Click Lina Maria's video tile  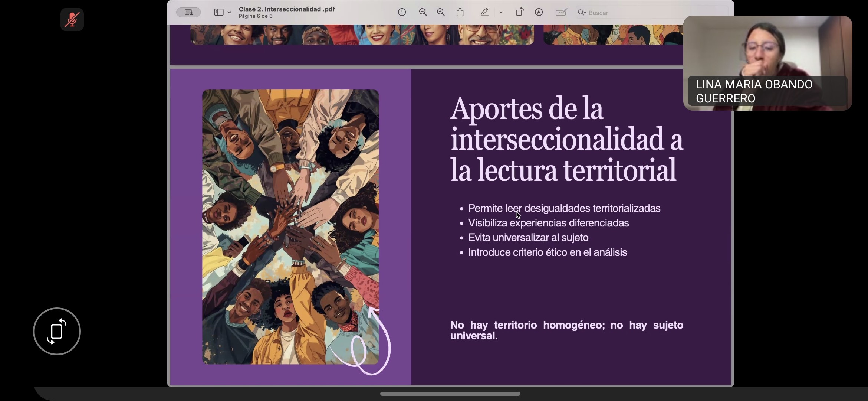[767, 64]
